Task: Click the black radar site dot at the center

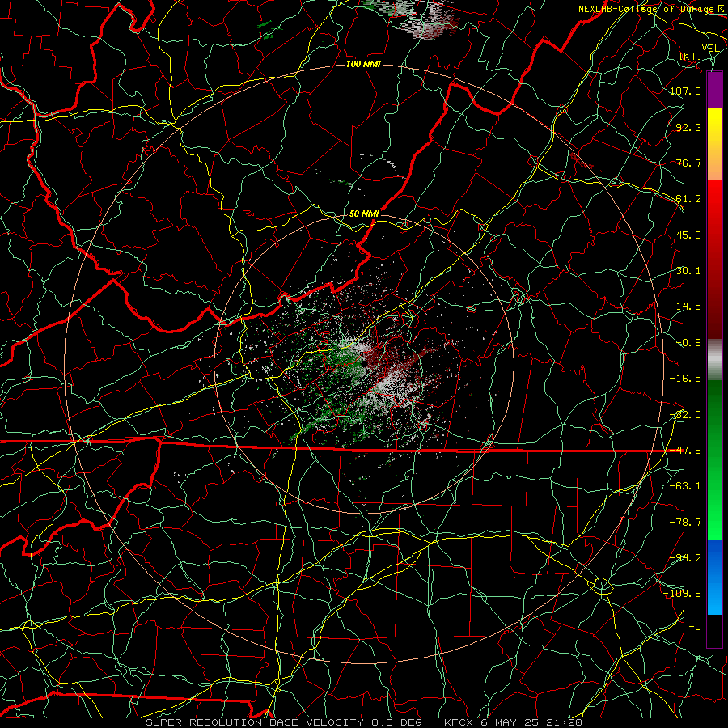Action: [365, 363]
